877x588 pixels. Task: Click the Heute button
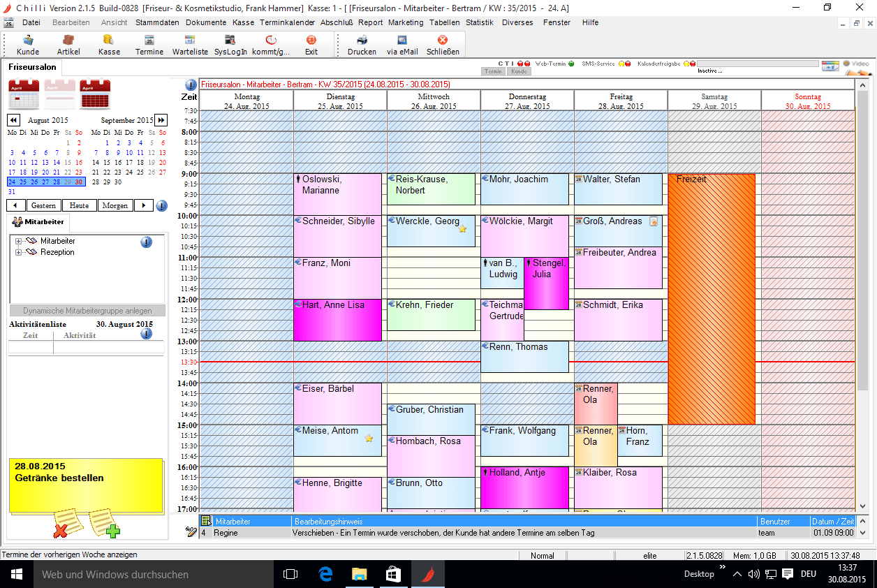(79, 206)
